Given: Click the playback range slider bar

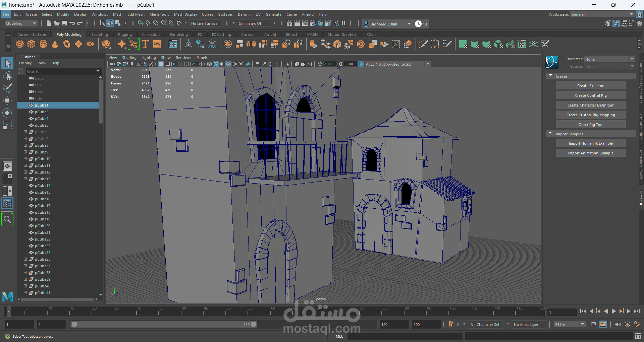Looking at the screenshot, I should click(x=164, y=324).
